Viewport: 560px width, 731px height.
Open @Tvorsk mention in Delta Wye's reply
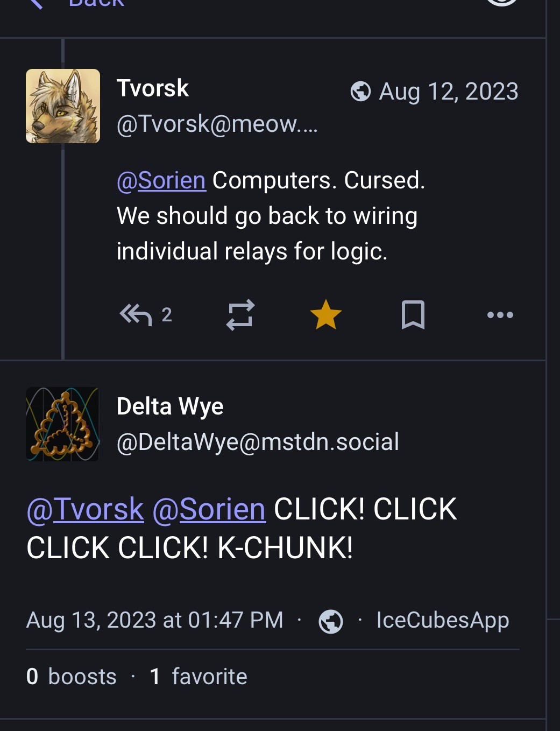click(x=86, y=509)
